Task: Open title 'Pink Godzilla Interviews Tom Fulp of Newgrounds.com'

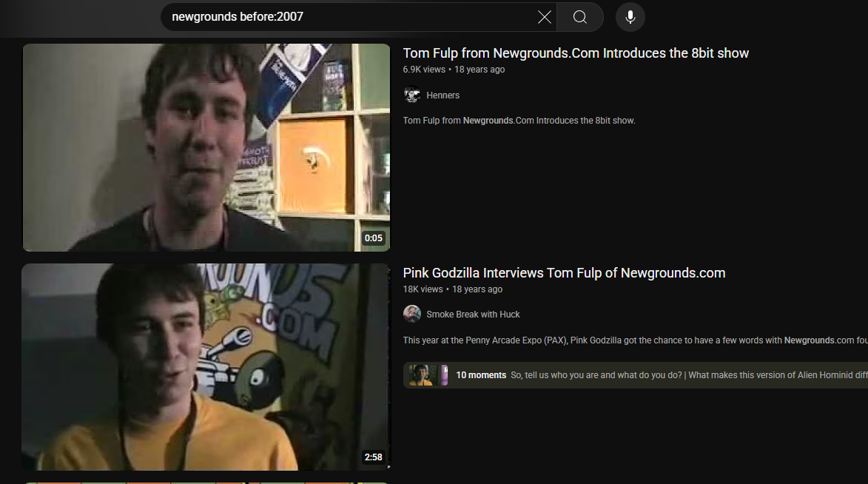Action: 564,273
